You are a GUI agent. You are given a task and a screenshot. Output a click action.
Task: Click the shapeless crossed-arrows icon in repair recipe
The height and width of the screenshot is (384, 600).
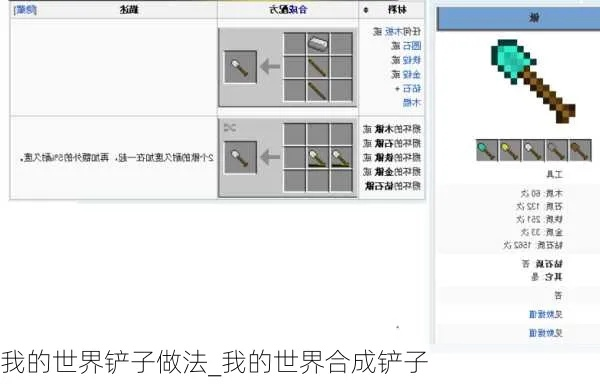click(230, 128)
